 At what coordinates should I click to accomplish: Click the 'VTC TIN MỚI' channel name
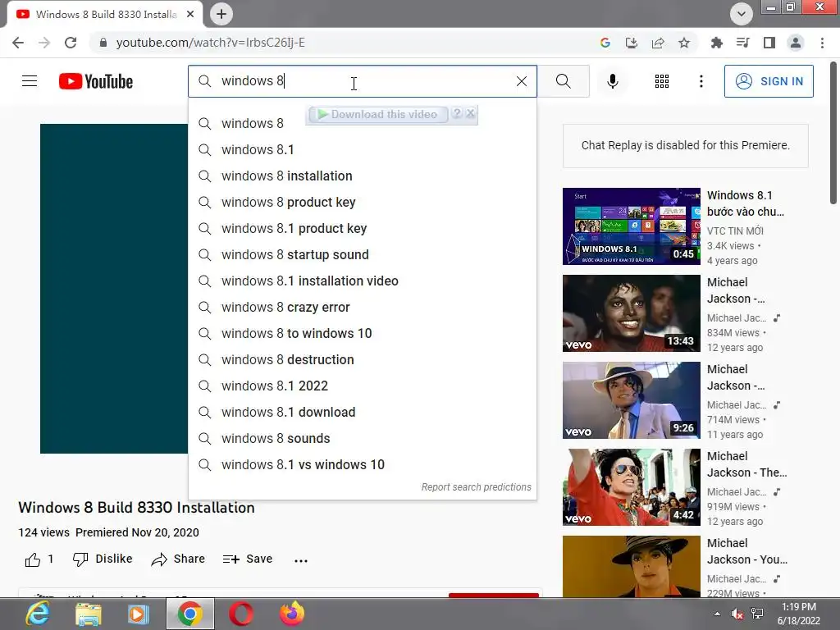click(x=735, y=231)
